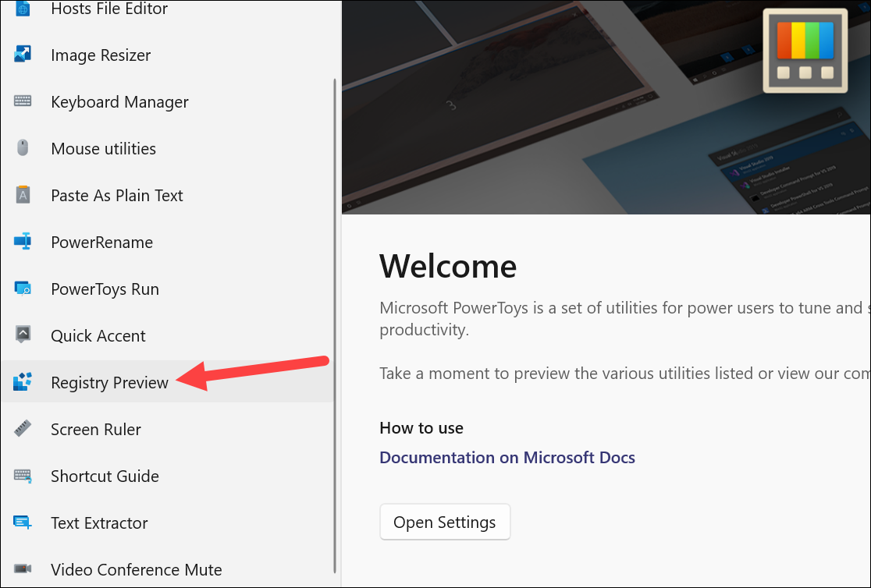
Task: Open Text Extractor label
Action: pos(99,523)
